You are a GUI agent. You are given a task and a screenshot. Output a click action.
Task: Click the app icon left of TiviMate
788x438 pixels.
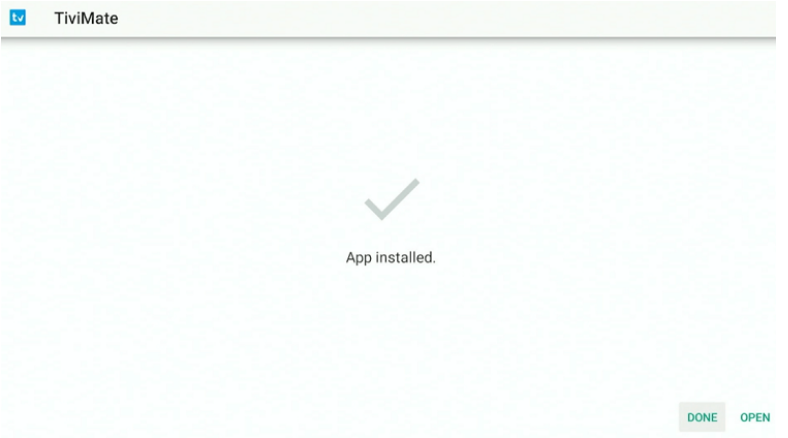click(18, 18)
